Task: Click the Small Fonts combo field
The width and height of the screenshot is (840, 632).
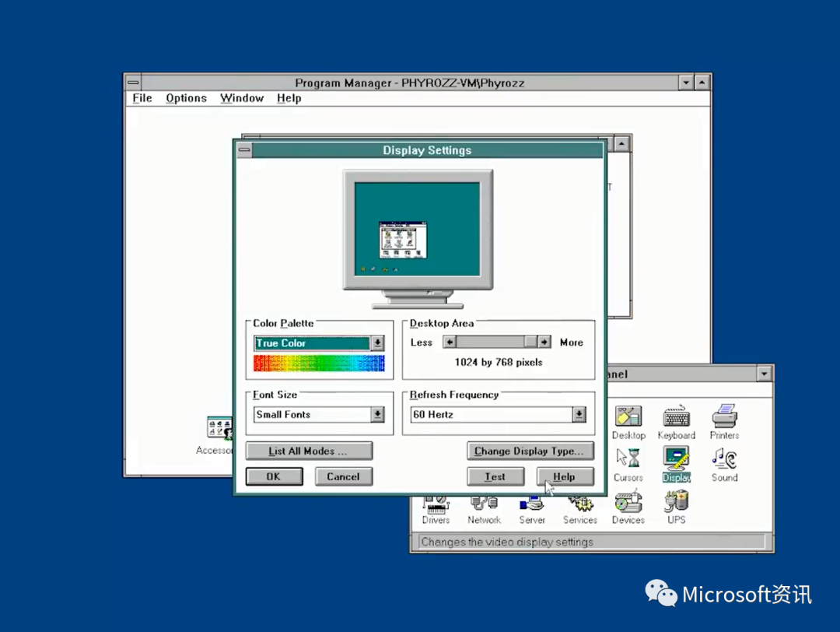Action: click(312, 414)
